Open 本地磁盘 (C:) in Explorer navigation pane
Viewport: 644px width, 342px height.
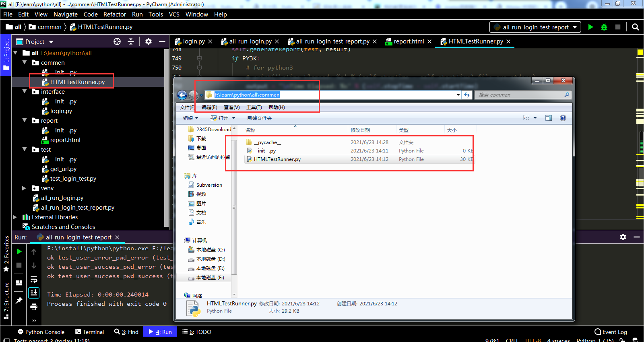[x=206, y=250]
